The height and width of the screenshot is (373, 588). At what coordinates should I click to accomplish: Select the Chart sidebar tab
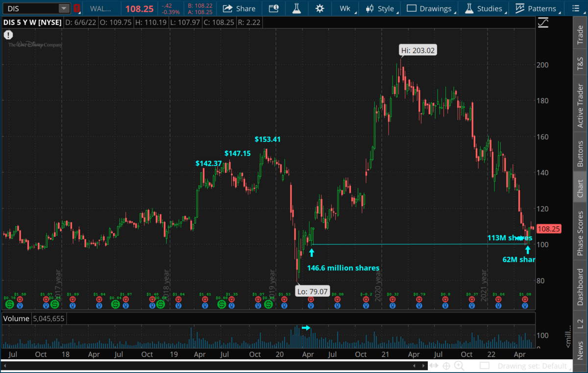[580, 188]
